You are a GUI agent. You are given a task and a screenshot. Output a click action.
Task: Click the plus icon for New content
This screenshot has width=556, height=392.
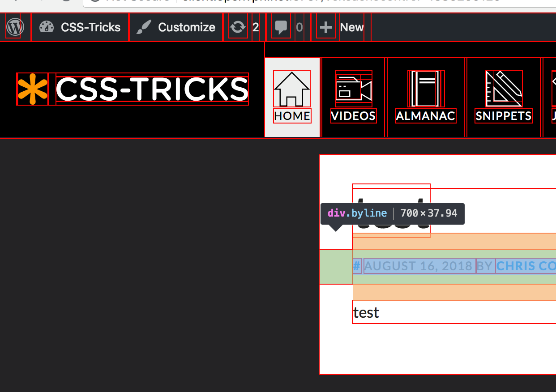tap(326, 27)
